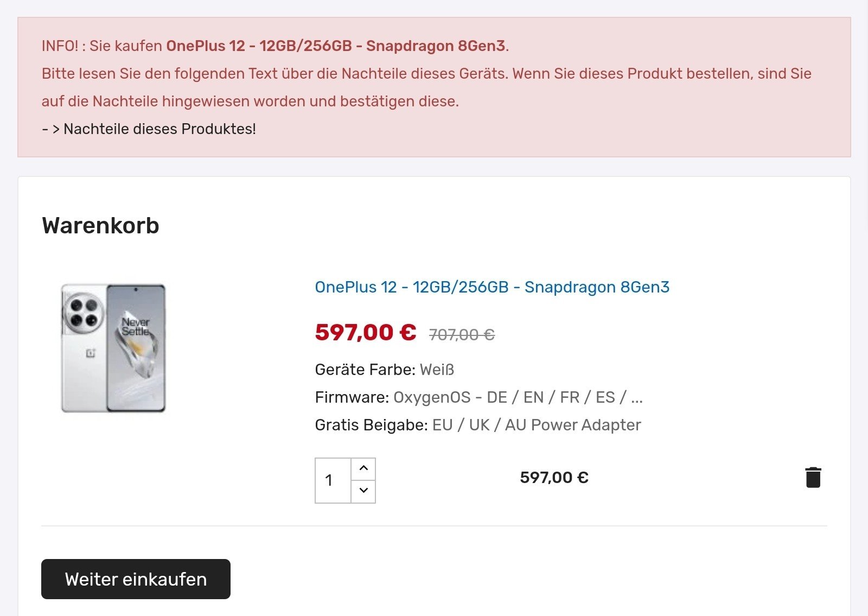Decrease quantity with the down arrow
The height and width of the screenshot is (616, 868).
pos(363,491)
